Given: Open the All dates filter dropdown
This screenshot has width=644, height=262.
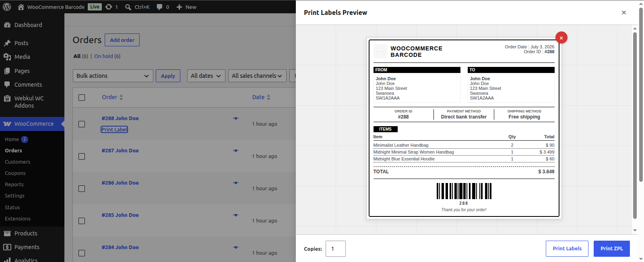Looking at the screenshot, I should [x=206, y=76].
